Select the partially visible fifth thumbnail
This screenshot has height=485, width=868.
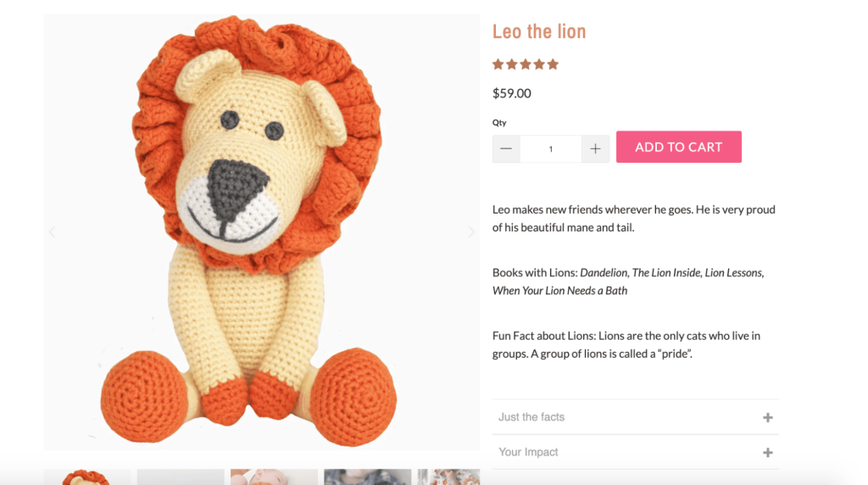tap(448, 477)
